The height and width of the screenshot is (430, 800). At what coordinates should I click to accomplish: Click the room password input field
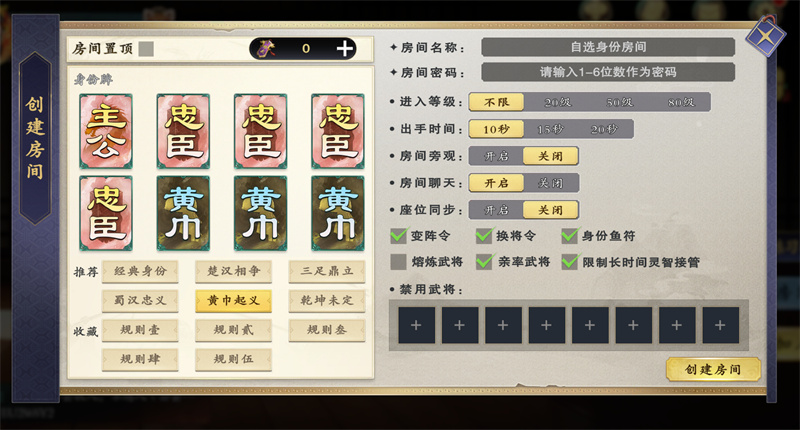tap(608, 72)
